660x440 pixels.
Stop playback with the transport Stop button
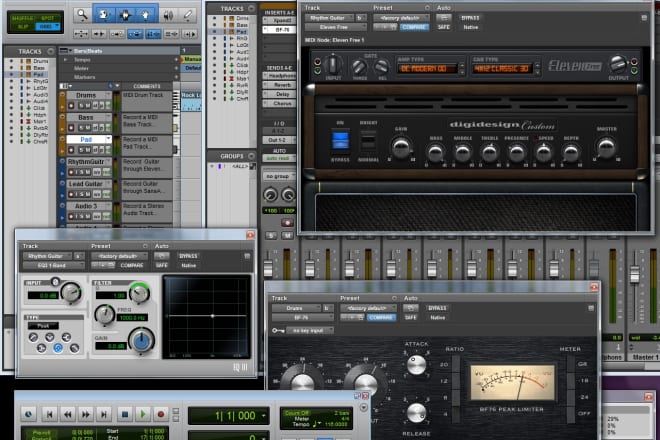click(125, 414)
